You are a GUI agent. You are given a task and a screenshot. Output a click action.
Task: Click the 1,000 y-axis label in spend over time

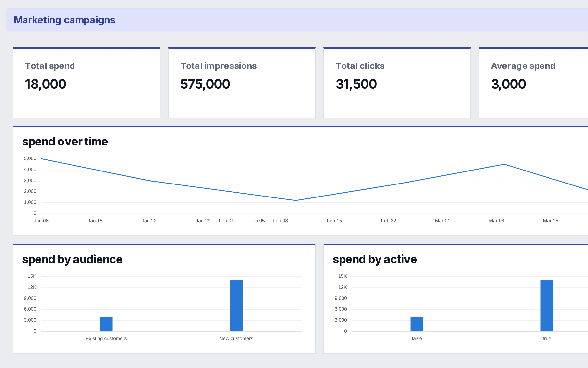pyautogui.click(x=30, y=202)
